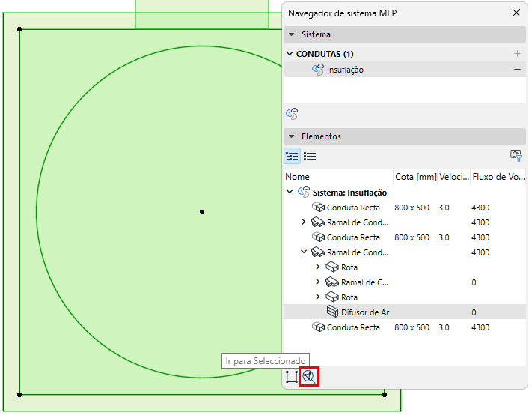
Task: Select the Insuflação system in the list
Action: pos(405,70)
